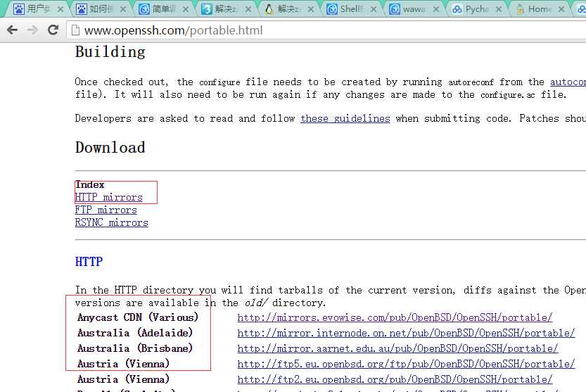Image resolution: width=586 pixels, height=392 pixels.
Task: Click the 'Download' heading
Action: click(x=110, y=147)
